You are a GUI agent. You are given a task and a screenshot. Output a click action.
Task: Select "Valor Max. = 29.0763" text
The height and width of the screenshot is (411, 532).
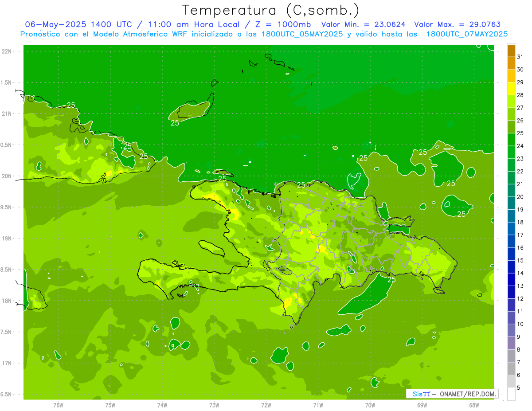(457, 24)
